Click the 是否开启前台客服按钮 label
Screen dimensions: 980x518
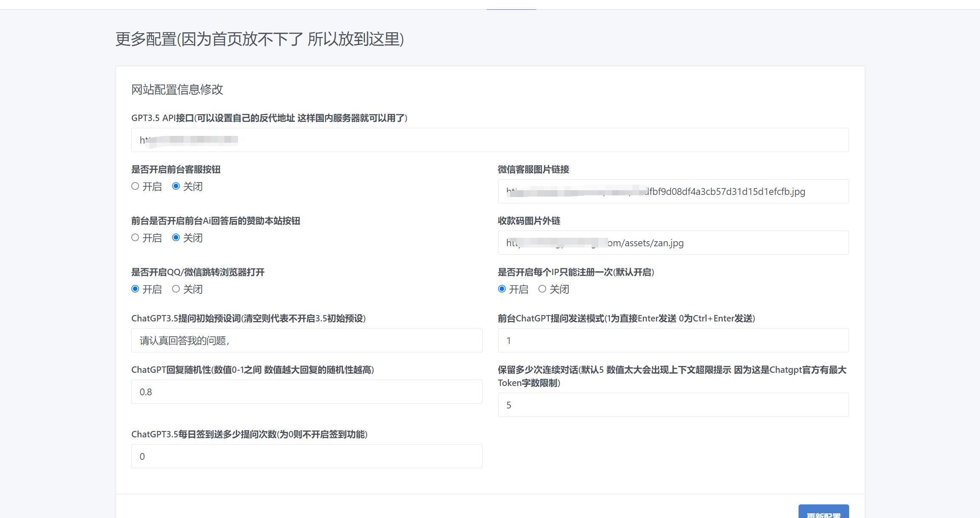pyautogui.click(x=176, y=169)
